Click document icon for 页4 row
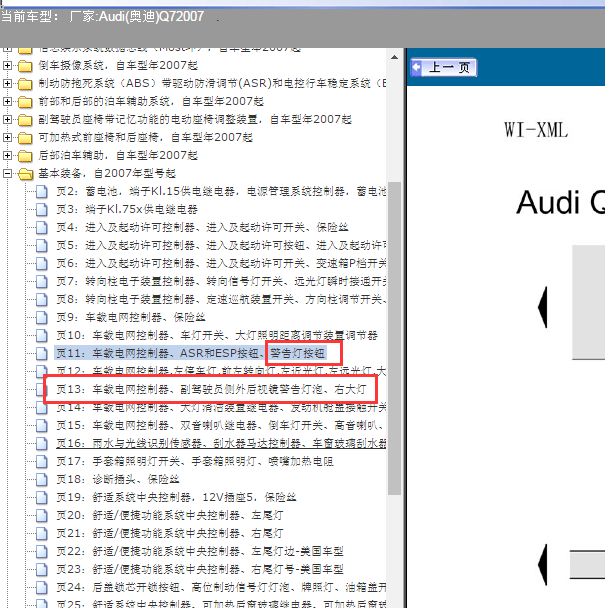This screenshot has height=608, width=605. [42, 228]
